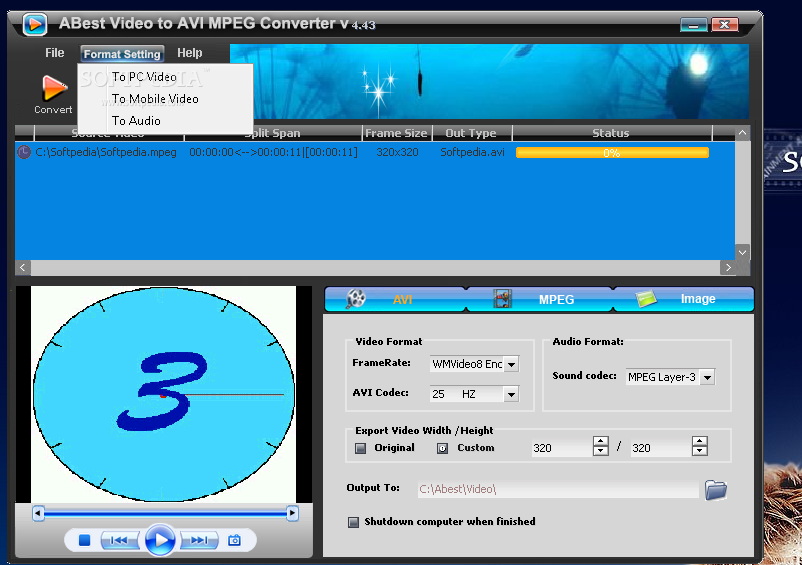Click the picture icon on Image tab
This screenshot has width=802, height=565.
pyautogui.click(x=646, y=299)
